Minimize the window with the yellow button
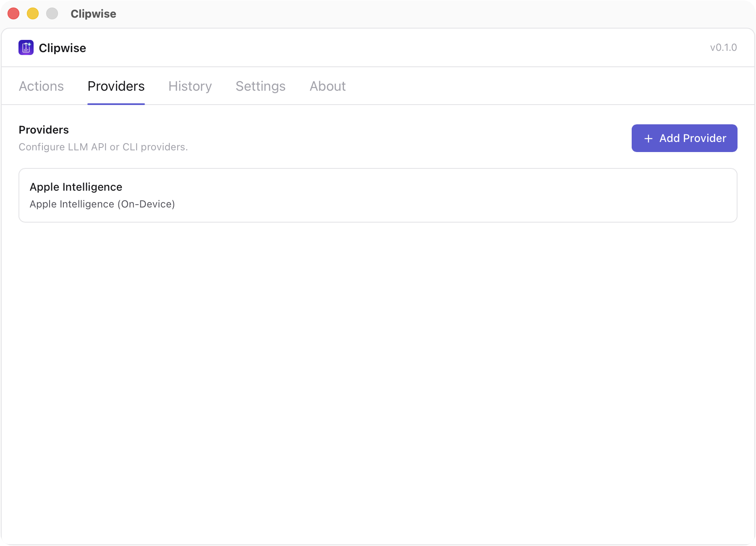 pyautogui.click(x=33, y=13)
